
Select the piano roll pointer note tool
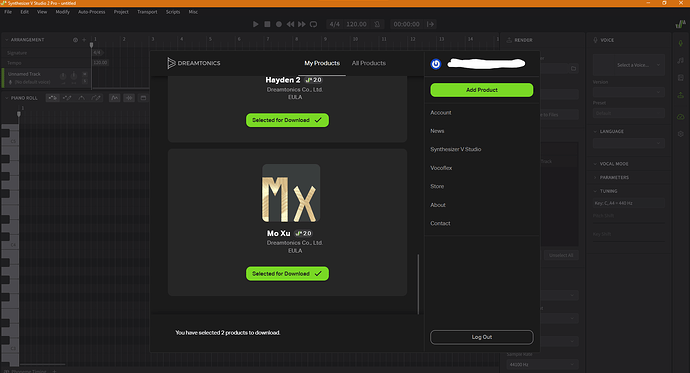[52, 98]
